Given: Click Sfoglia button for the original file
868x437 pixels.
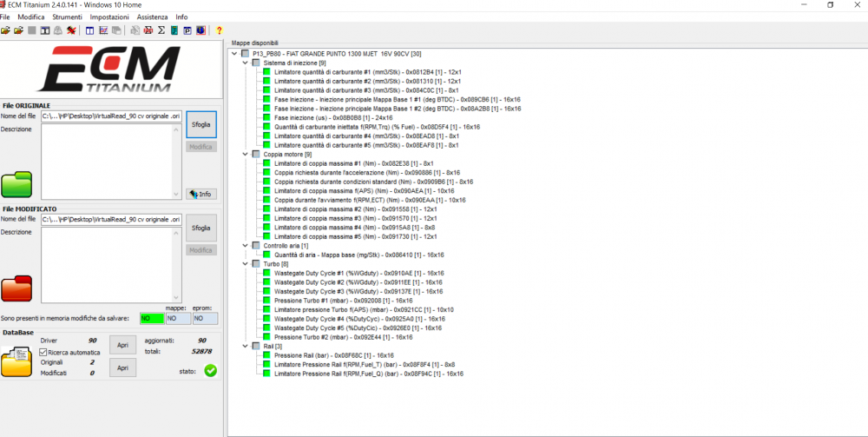Looking at the screenshot, I should point(201,124).
